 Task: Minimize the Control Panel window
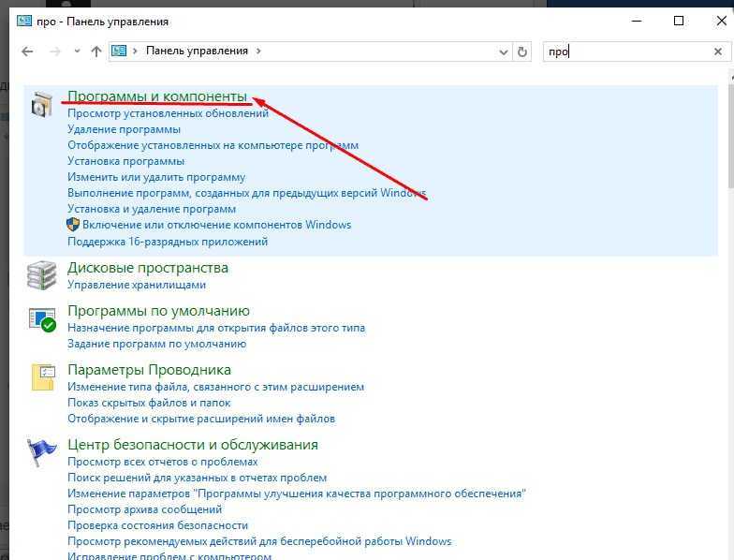coord(637,21)
